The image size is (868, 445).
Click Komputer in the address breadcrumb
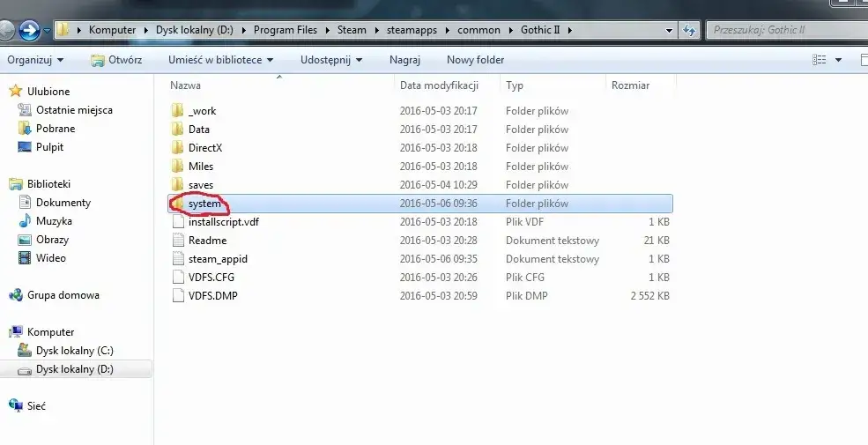[113, 30]
